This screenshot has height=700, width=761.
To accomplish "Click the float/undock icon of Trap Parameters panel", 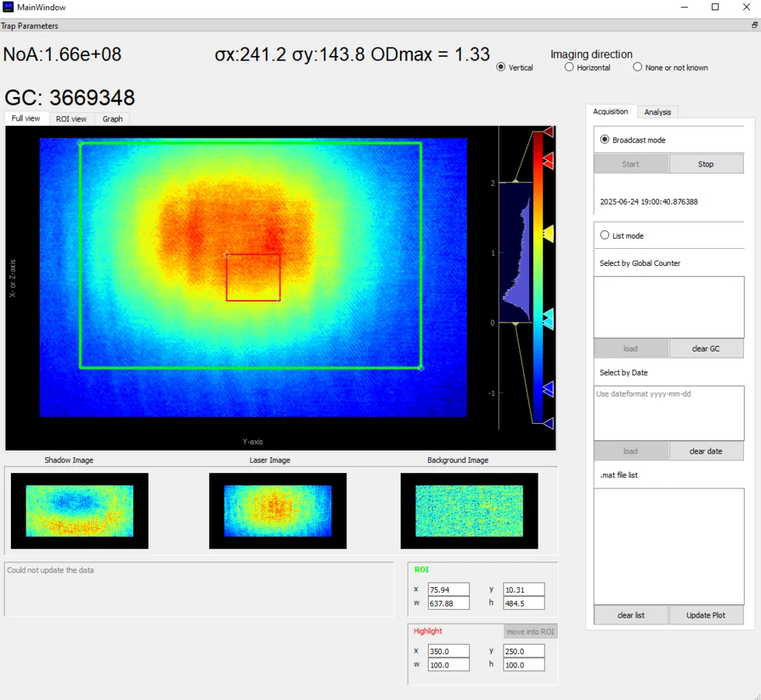I will (754, 26).
